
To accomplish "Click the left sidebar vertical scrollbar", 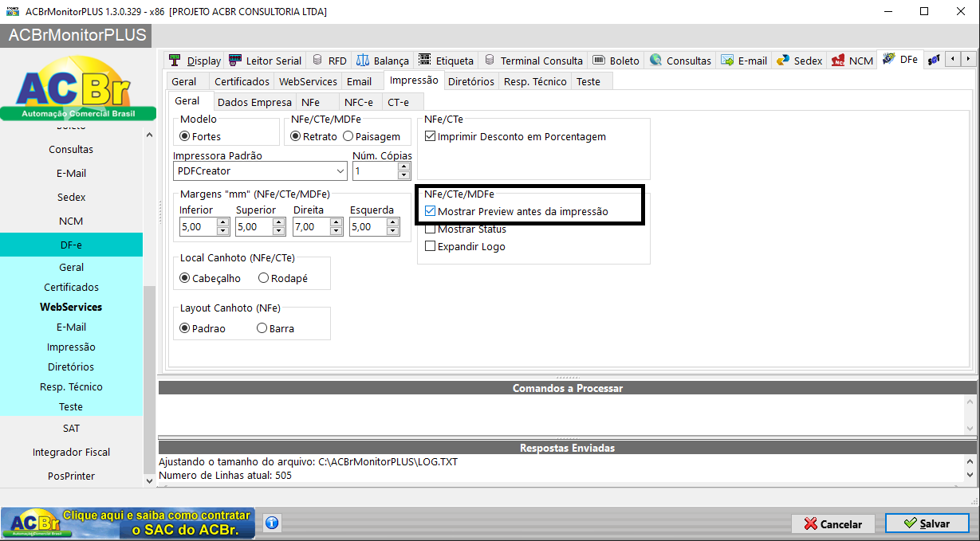I will click(x=149, y=307).
